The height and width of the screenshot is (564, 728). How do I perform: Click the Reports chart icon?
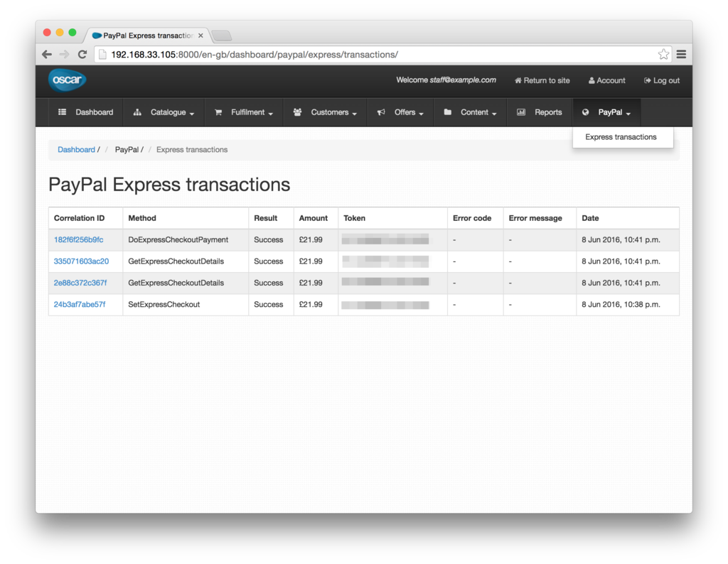click(x=521, y=112)
